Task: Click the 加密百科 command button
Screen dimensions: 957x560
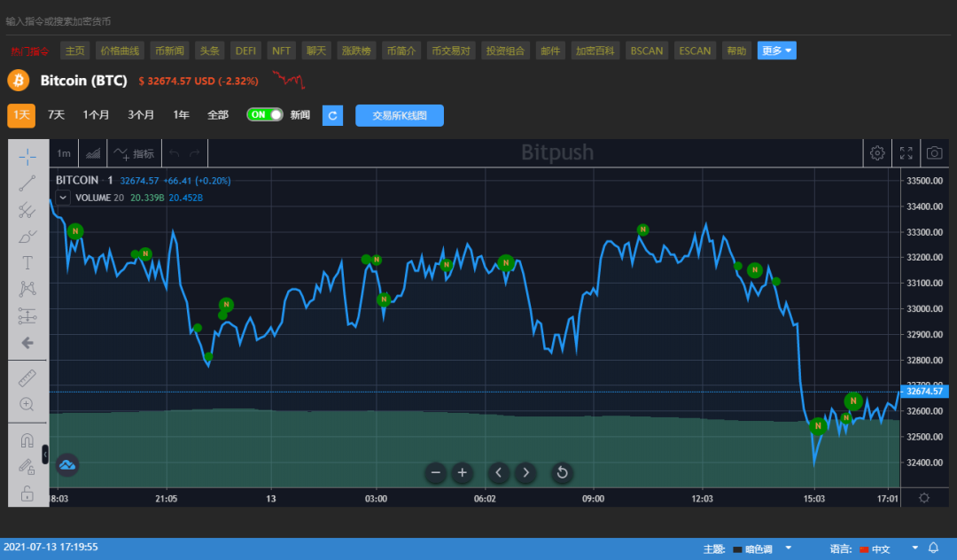Action: [x=595, y=51]
